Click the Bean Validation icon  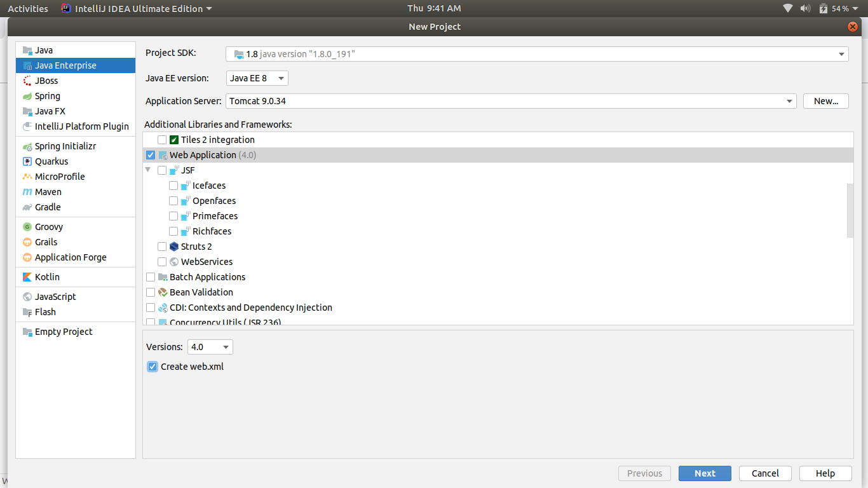coord(163,292)
